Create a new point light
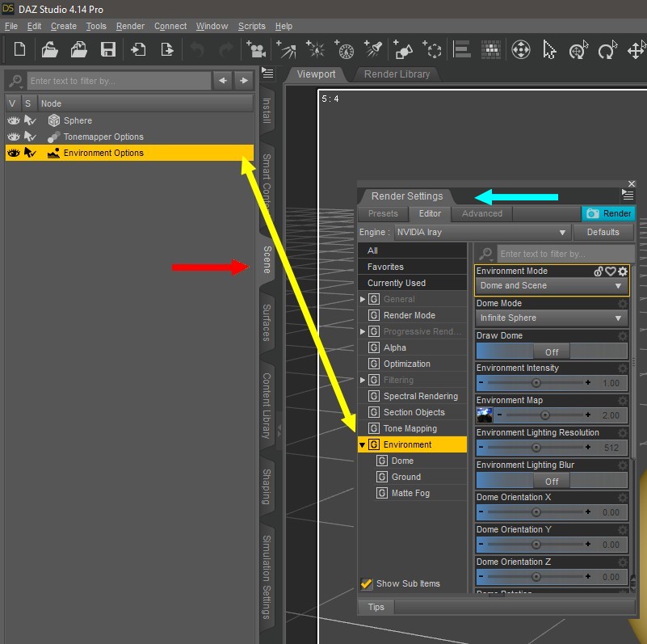 coord(315,50)
